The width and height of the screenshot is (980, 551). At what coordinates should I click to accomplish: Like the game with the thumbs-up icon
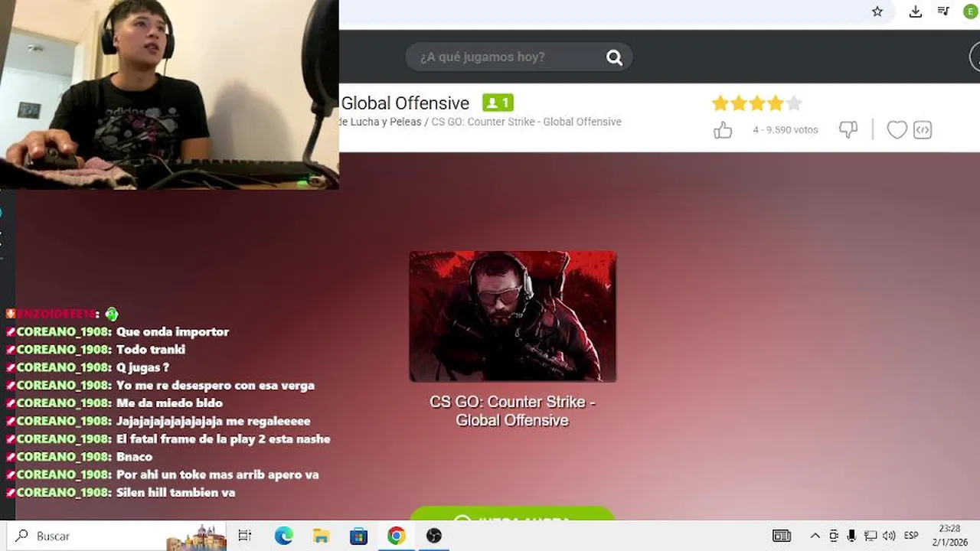tap(723, 130)
